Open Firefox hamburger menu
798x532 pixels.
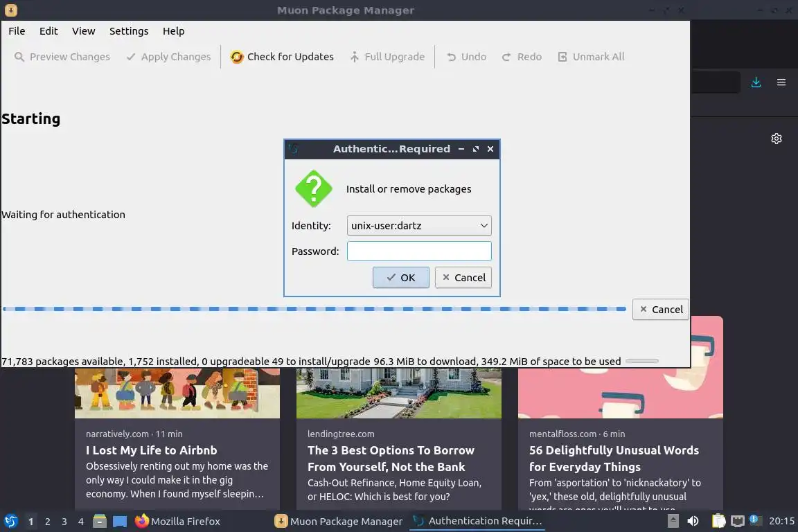tap(781, 82)
